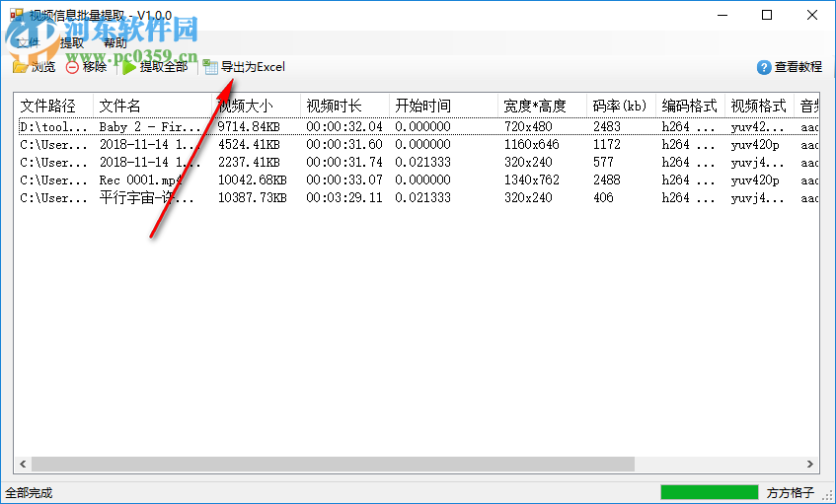Click the yuv420p cell in the 1160x646 row
Image resolution: width=836 pixels, height=504 pixels.
755,144
